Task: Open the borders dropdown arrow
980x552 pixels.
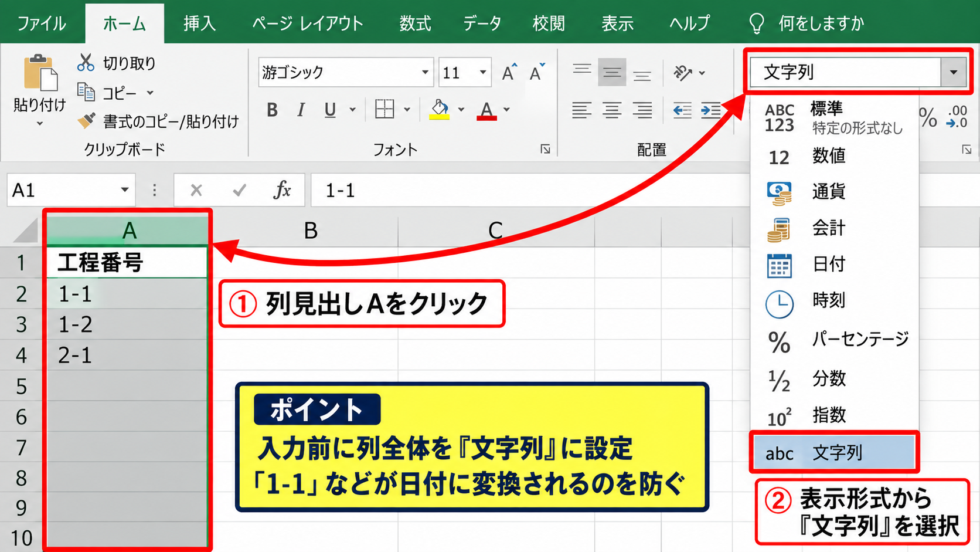Action: [x=407, y=110]
